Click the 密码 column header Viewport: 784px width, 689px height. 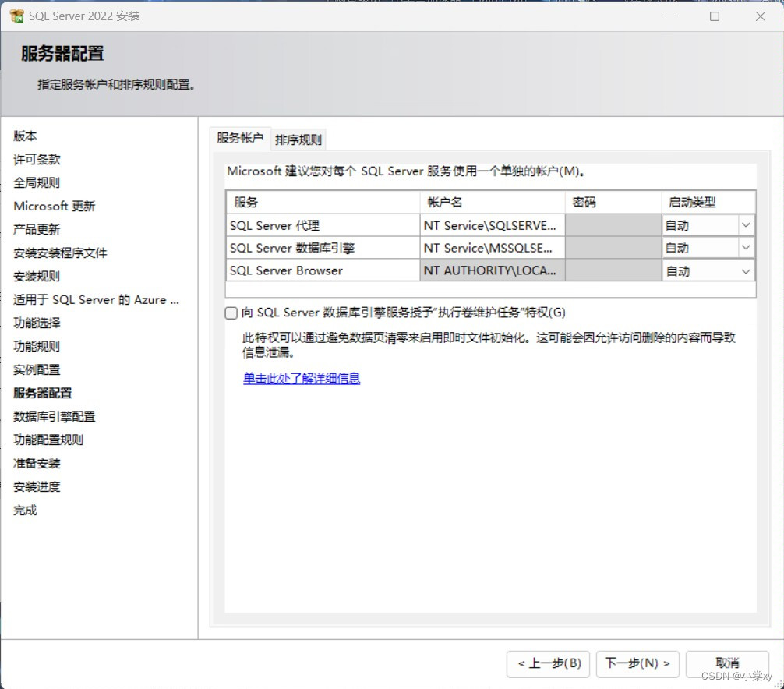tap(613, 203)
